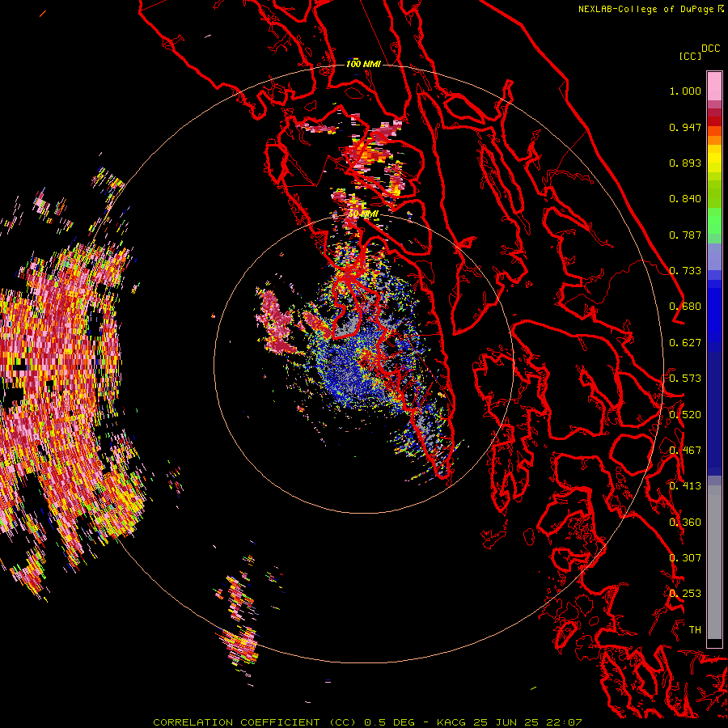Select the 0.360 scale value
Screen dimensions: 728x728
coord(685,523)
